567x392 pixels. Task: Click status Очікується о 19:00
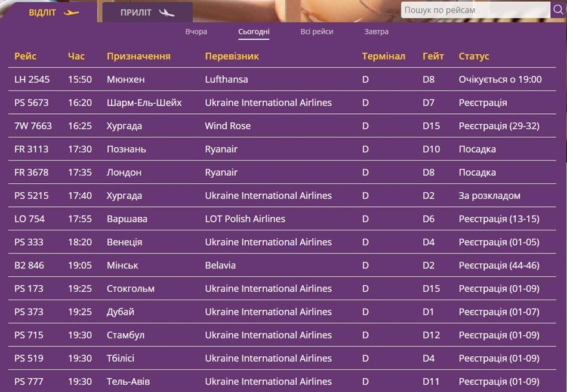tap(500, 79)
